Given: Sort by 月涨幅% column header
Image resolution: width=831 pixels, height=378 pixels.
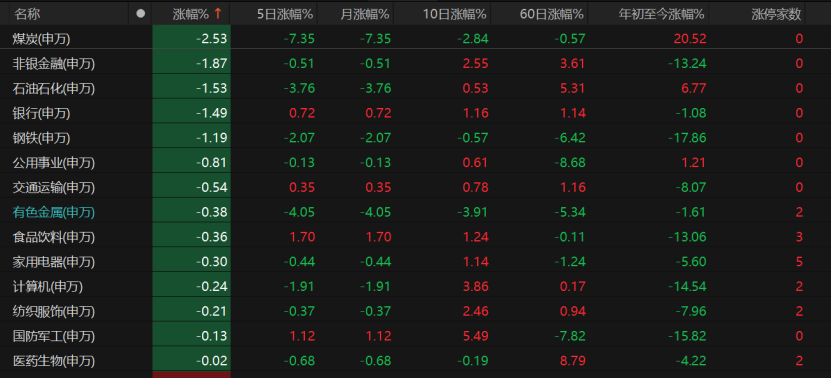Looking at the screenshot, I should tap(365, 14).
